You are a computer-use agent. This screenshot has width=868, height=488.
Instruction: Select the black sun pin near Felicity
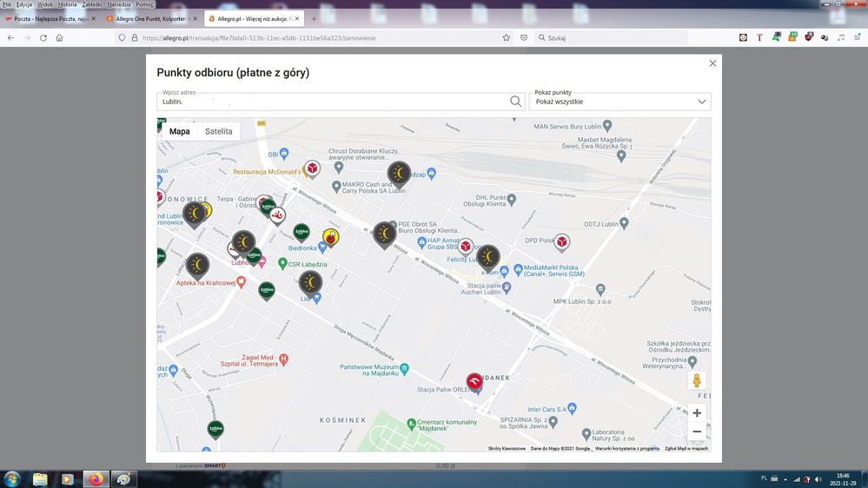point(488,258)
